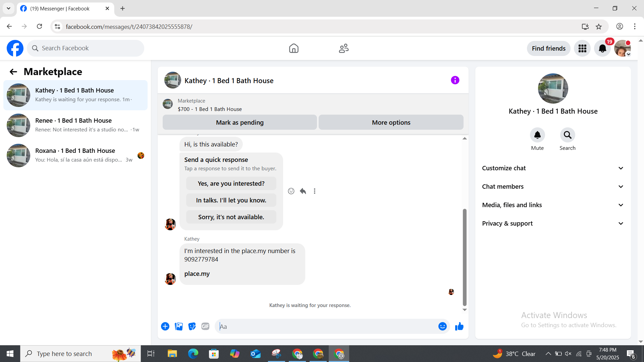Expand Media, files and links section
Screen dimensions: 644x362
pyautogui.click(x=553, y=205)
